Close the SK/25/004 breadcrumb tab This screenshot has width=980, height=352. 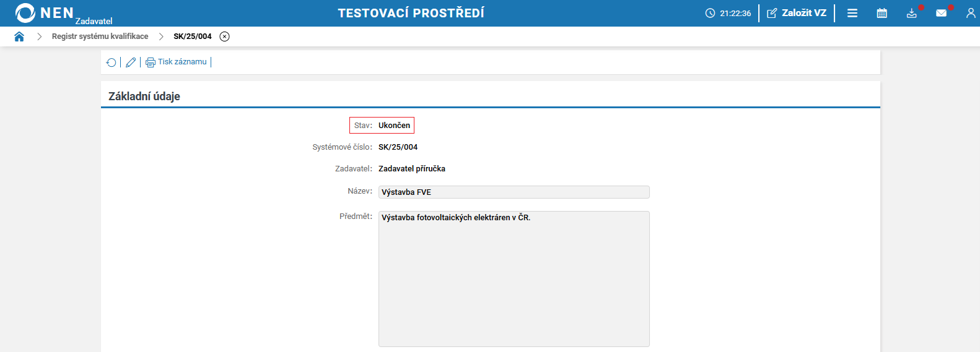225,36
